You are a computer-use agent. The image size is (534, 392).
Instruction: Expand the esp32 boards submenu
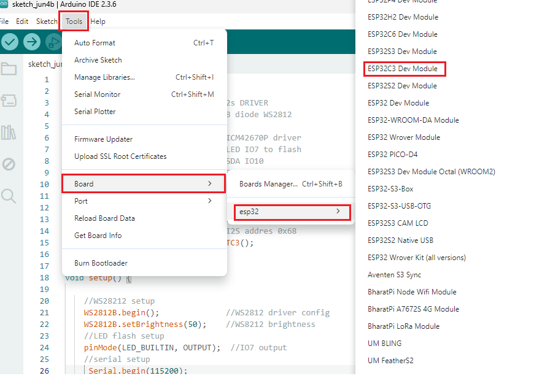pos(288,212)
